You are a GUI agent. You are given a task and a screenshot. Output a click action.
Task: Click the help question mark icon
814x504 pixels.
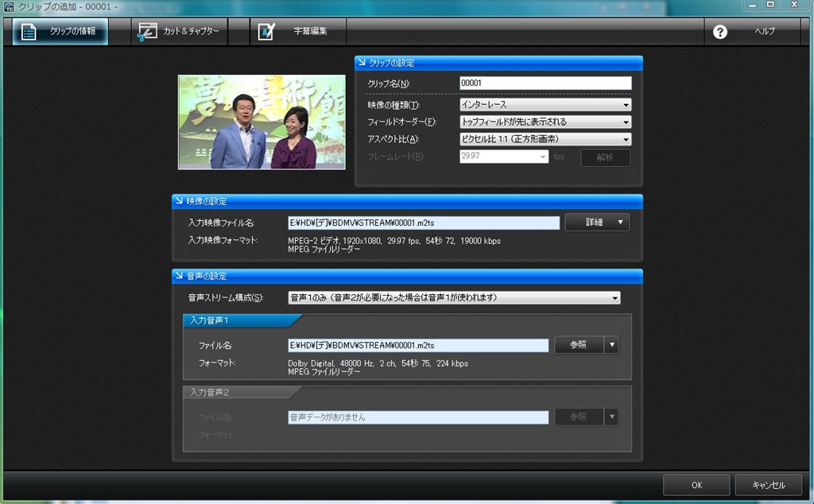(x=720, y=32)
